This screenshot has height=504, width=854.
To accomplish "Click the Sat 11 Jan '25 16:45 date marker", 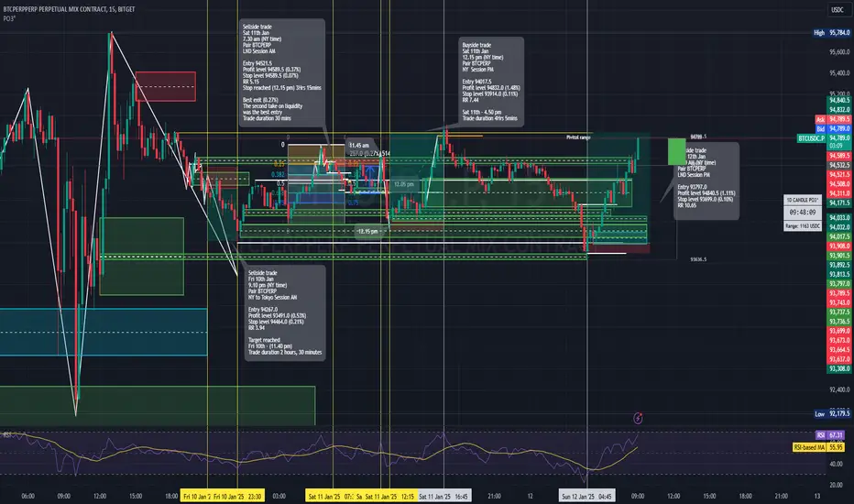I will coord(443,497).
